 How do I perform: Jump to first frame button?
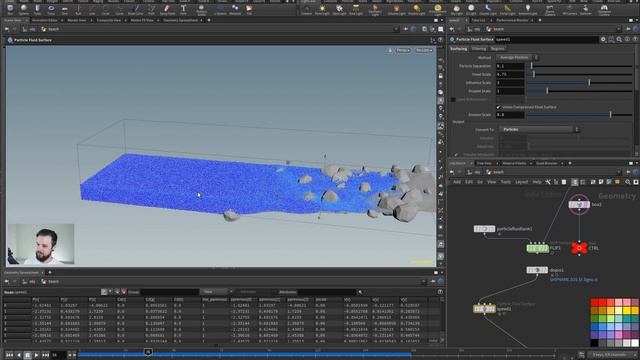tap(9, 355)
